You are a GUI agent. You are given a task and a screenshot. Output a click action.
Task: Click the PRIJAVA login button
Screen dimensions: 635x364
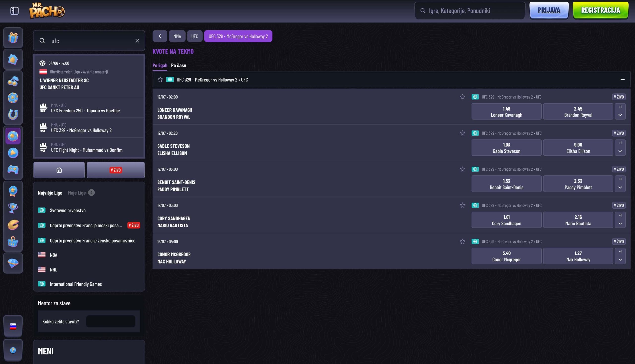(549, 10)
